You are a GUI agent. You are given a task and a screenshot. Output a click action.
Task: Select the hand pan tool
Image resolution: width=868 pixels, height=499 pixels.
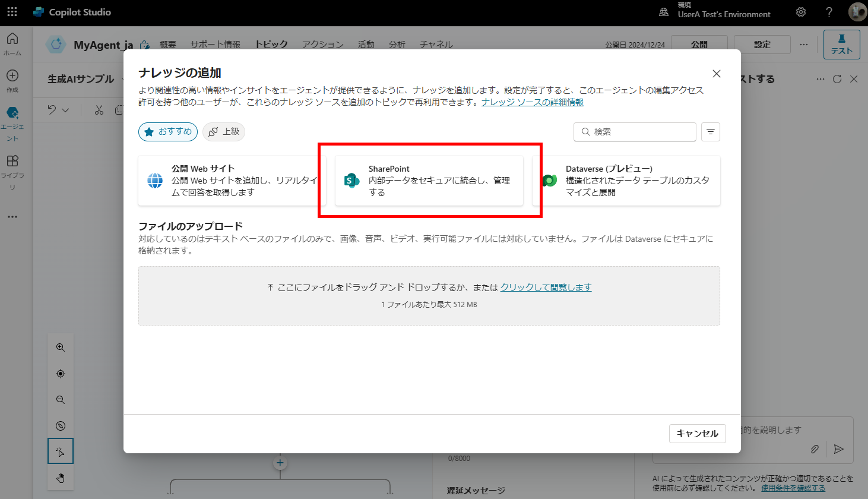click(x=61, y=478)
